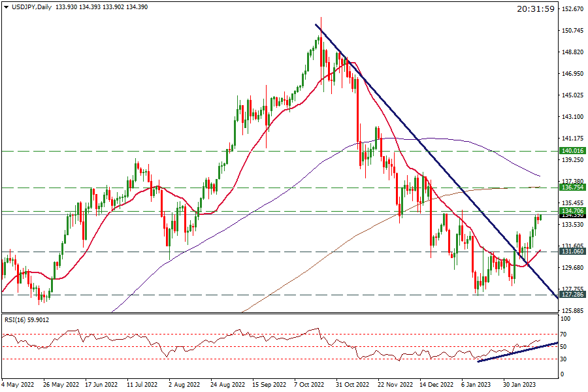Screen dimensions: 588x392
Task: Click the 127.286 price level label
Action: pyautogui.click(x=572, y=295)
